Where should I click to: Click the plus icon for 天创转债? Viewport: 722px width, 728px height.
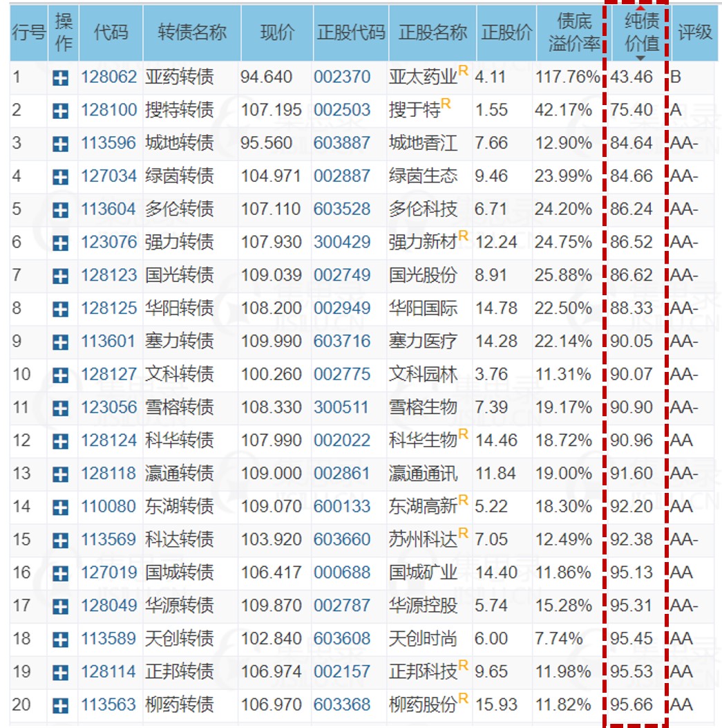coord(60,640)
